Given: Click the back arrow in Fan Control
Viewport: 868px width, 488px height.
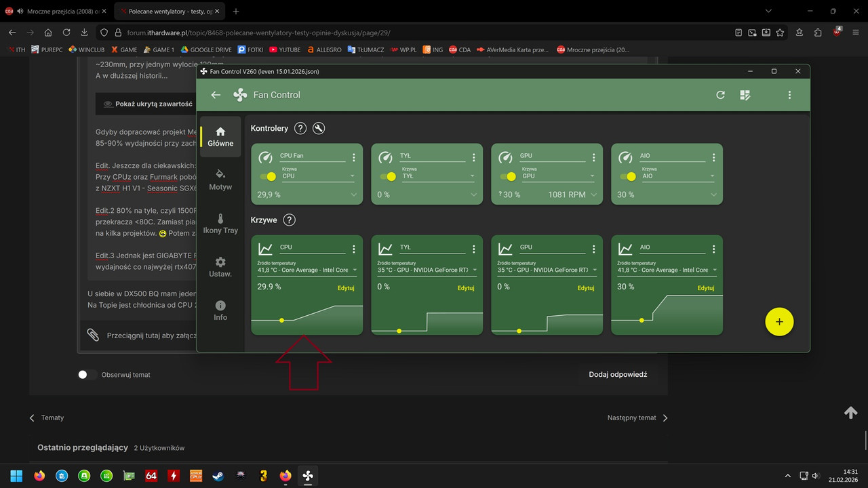Looking at the screenshot, I should (x=216, y=95).
